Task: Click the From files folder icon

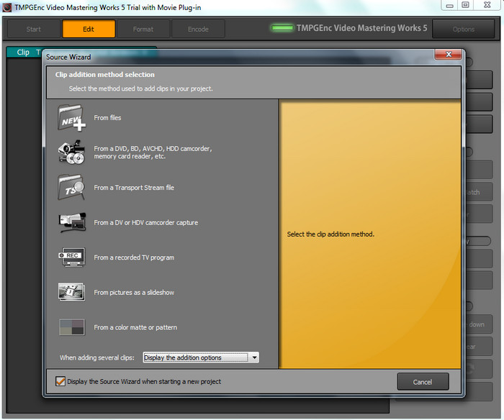Action: [71, 118]
